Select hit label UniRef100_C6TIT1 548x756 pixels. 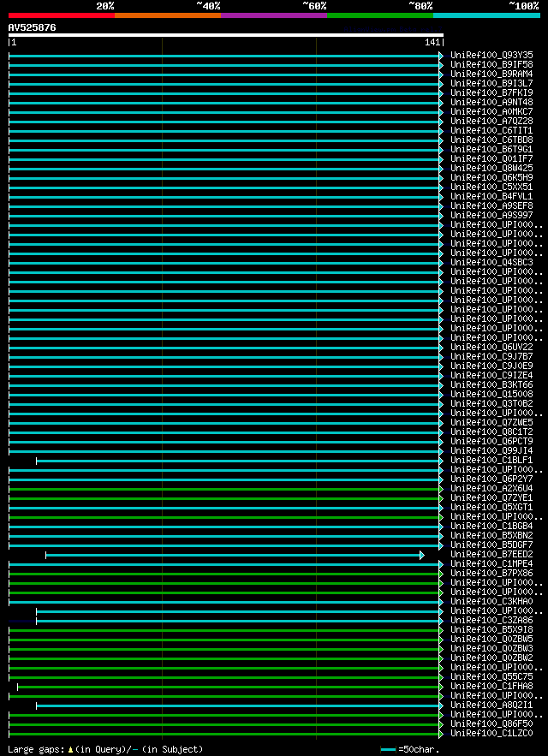pos(491,131)
